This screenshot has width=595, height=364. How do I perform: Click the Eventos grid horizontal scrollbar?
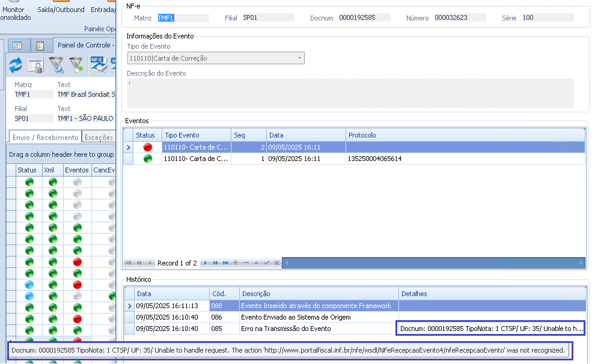click(433, 263)
